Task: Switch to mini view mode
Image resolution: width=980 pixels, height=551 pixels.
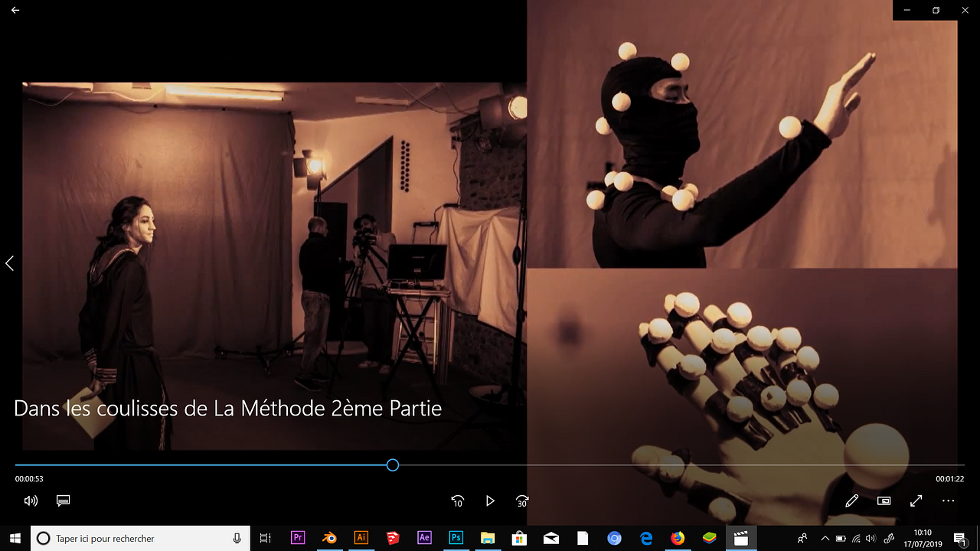Action: coord(884,500)
